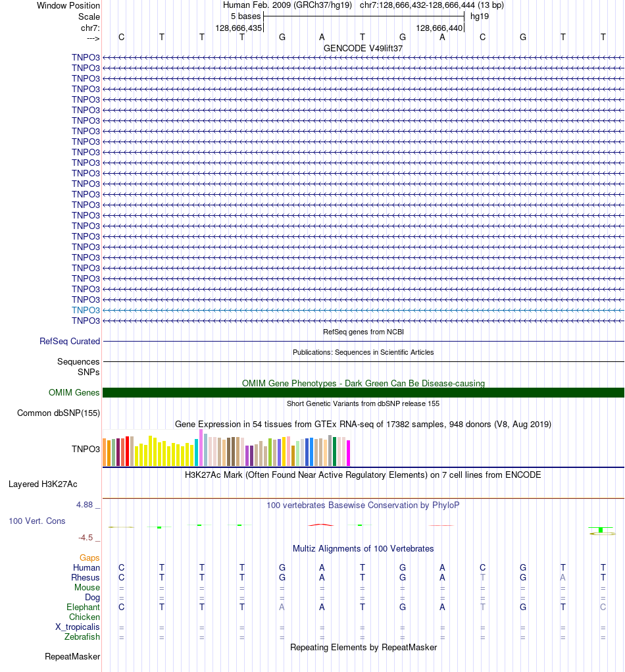
Task: Open Multiz Alignments of 100 Vertebrates title
Action: (363, 548)
